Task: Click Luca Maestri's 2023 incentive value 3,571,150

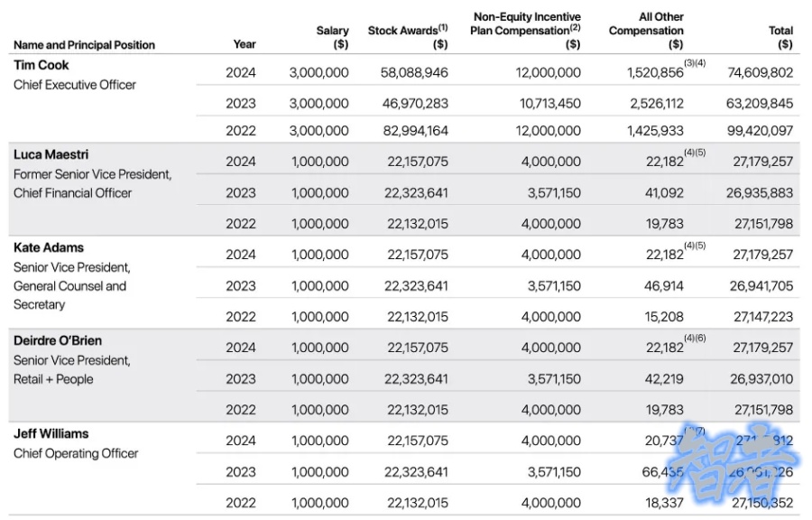Action: 554,192
